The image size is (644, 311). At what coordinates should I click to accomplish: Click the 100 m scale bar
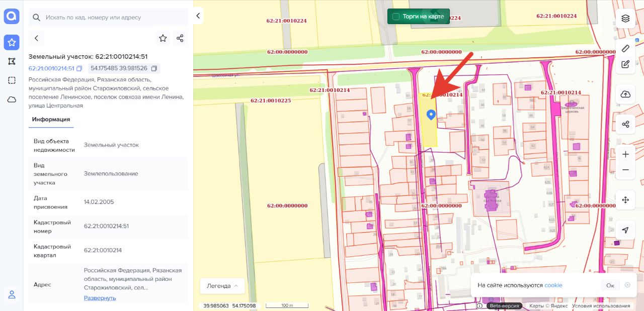click(287, 305)
